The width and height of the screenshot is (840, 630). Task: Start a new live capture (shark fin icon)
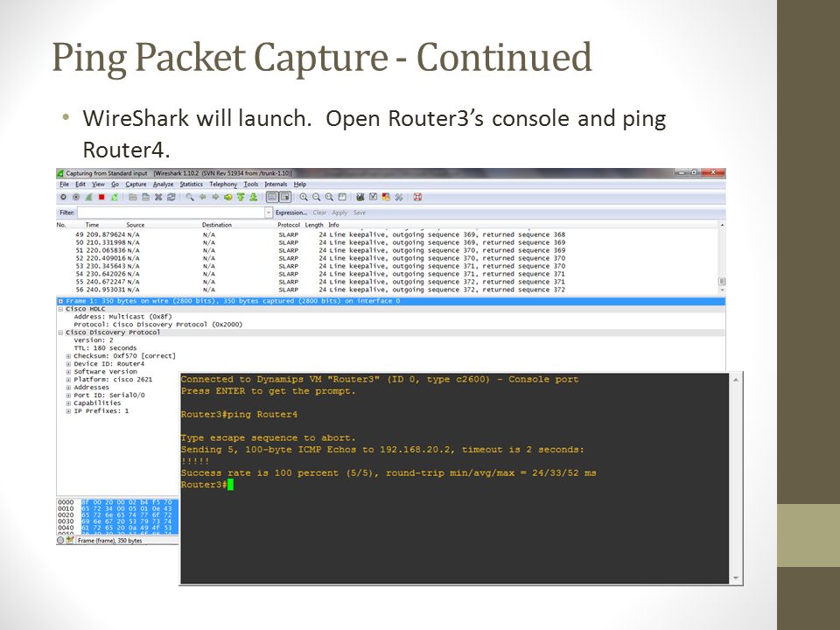click(x=88, y=197)
